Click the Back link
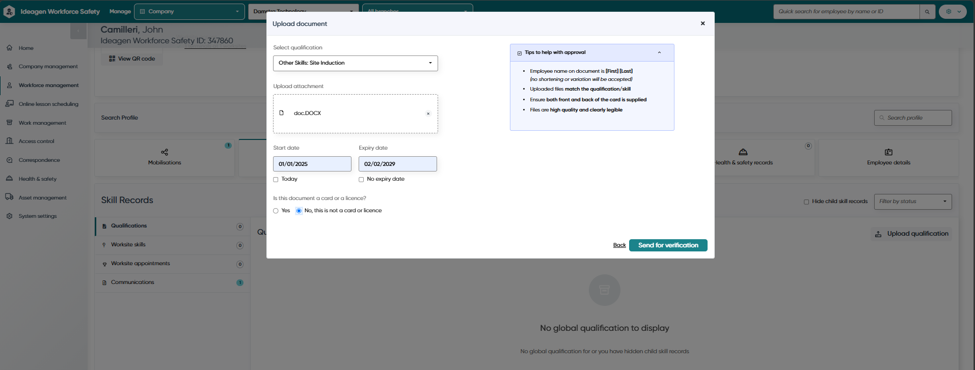Image resolution: width=975 pixels, height=370 pixels. 619,245
